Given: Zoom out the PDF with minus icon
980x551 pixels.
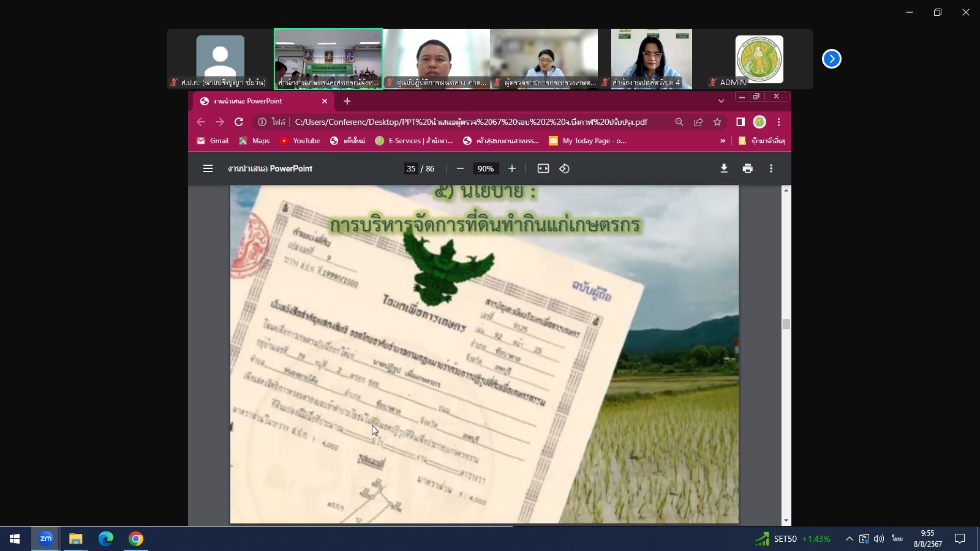Looking at the screenshot, I should pyautogui.click(x=460, y=168).
